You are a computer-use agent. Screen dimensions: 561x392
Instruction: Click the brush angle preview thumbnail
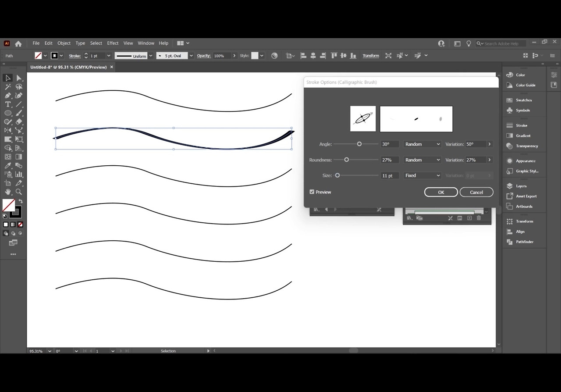pyautogui.click(x=363, y=118)
